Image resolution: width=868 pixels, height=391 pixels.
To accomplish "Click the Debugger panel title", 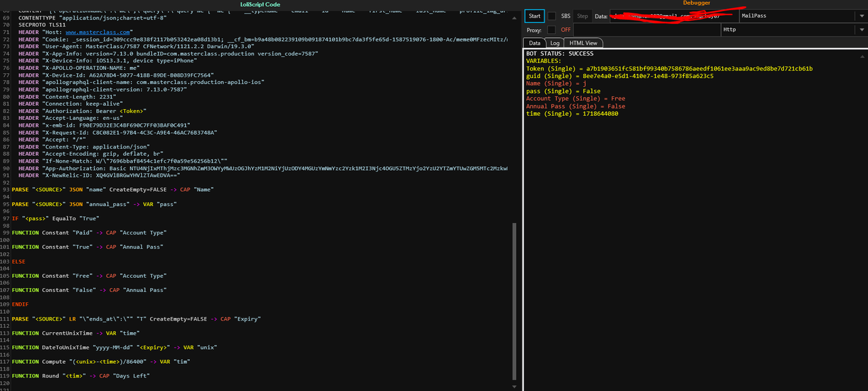I will pyautogui.click(x=695, y=3).
